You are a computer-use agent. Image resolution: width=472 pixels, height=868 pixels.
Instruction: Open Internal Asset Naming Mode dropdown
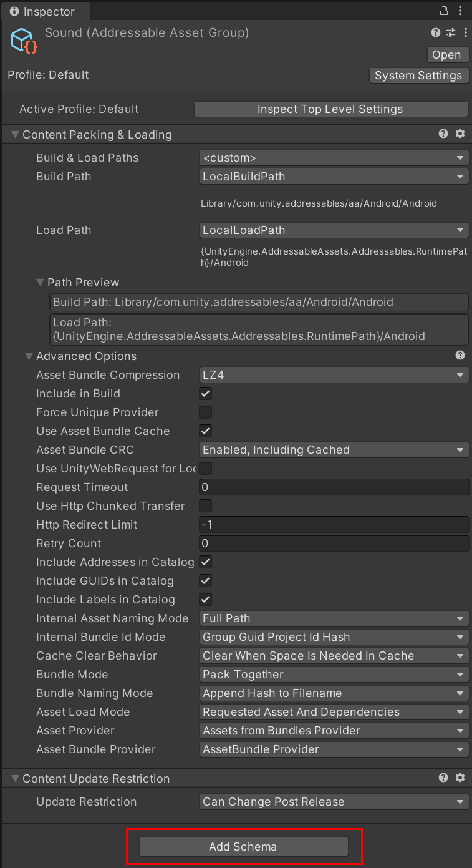point(334,618)
